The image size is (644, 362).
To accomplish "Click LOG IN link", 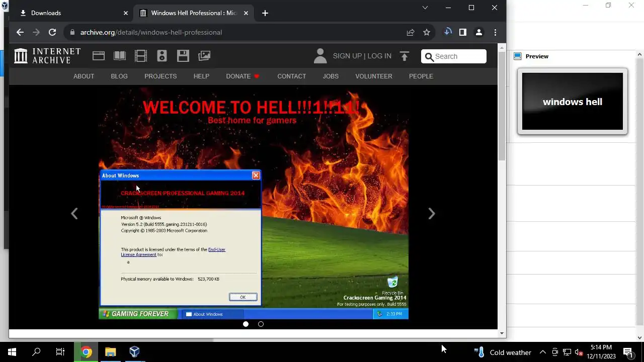I will (379, 56).
